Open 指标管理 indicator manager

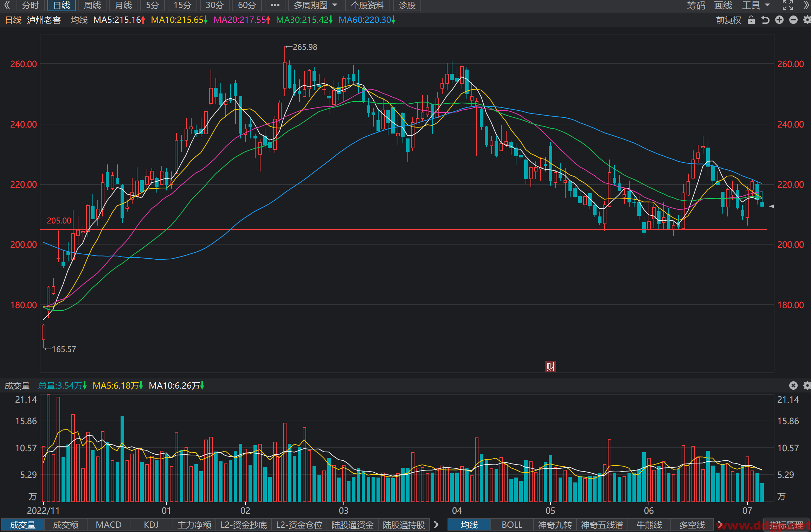point(786,525)
